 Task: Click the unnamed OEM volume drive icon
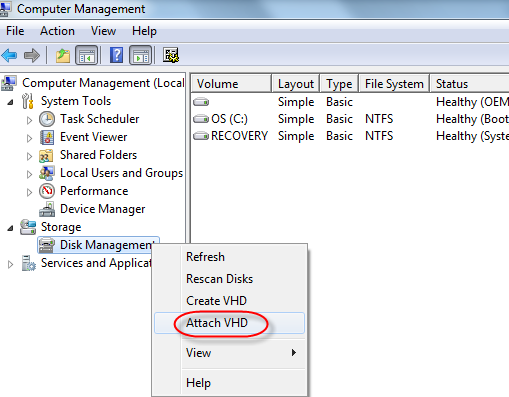(x=201, y=102)
